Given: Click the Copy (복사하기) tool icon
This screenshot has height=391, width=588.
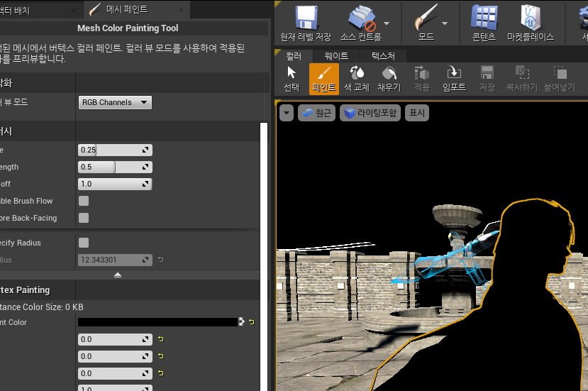Looking at the screenshot, I should click(522, 79).
